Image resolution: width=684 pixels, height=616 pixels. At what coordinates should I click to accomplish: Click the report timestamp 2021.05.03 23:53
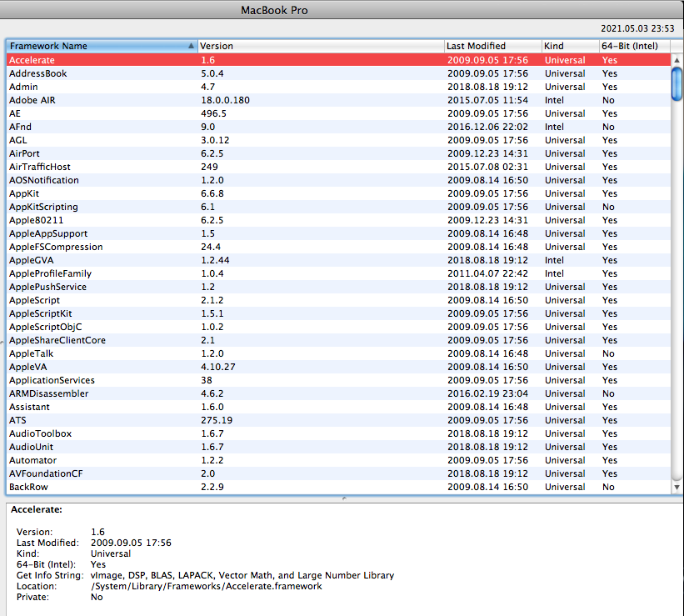[637, 28]
